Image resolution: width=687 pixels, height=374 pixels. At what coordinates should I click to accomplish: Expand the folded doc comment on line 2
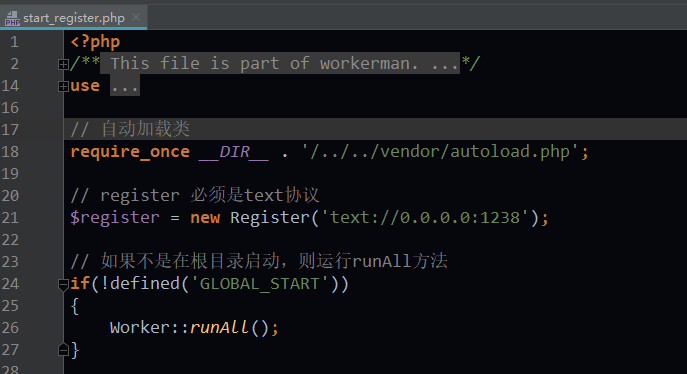[x=63, y=65]
